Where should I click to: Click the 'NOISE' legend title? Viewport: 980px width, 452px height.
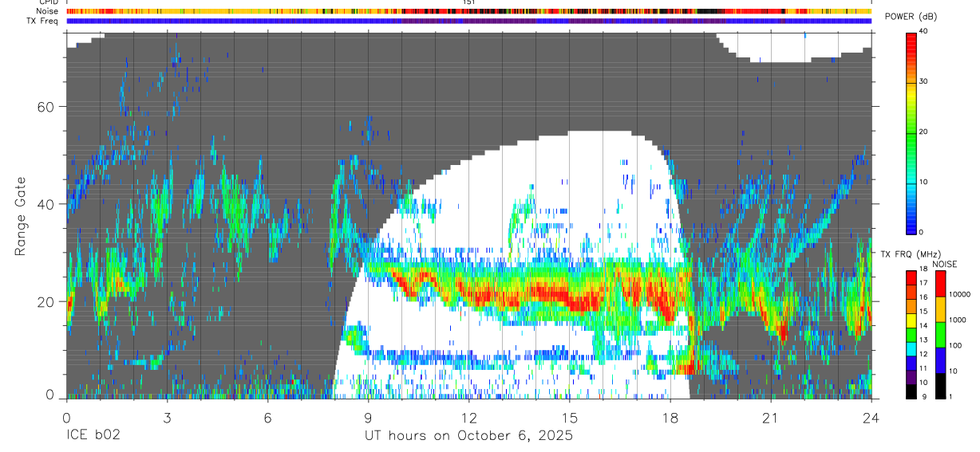click(x=944, y=264)
